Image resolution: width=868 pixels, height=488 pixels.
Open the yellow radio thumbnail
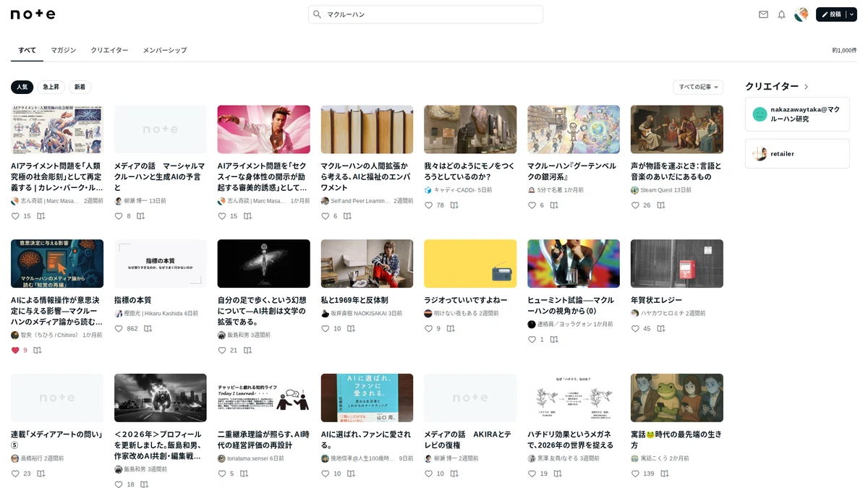pos(470,263)
